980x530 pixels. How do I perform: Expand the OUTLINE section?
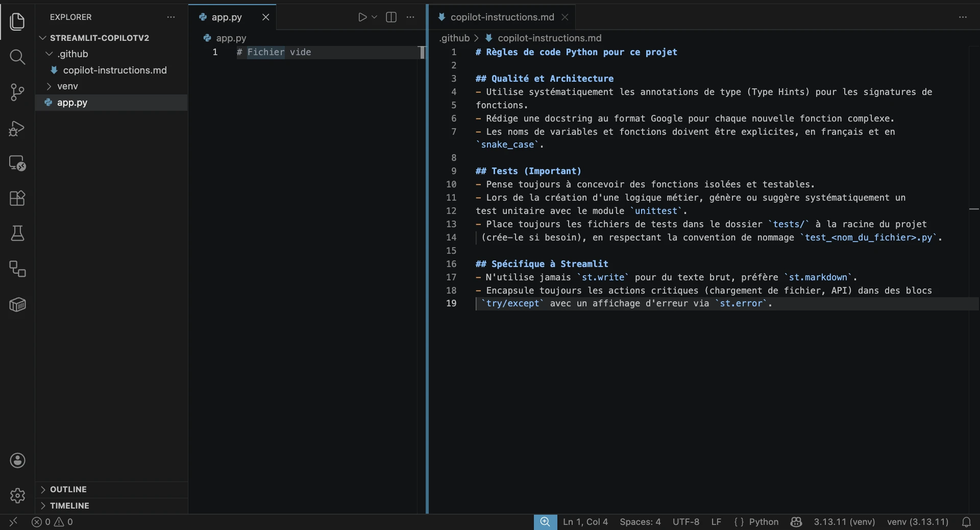click(68, 489)
